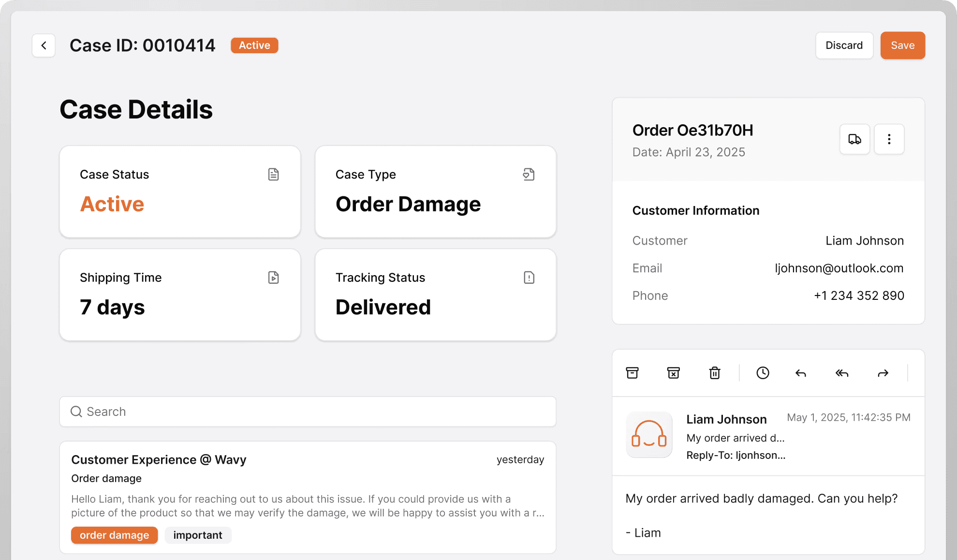Viewport: 957px width, 560px height.
Task: Click the play file icon on Shipping Time card
Action: click(x=274, y=278)
